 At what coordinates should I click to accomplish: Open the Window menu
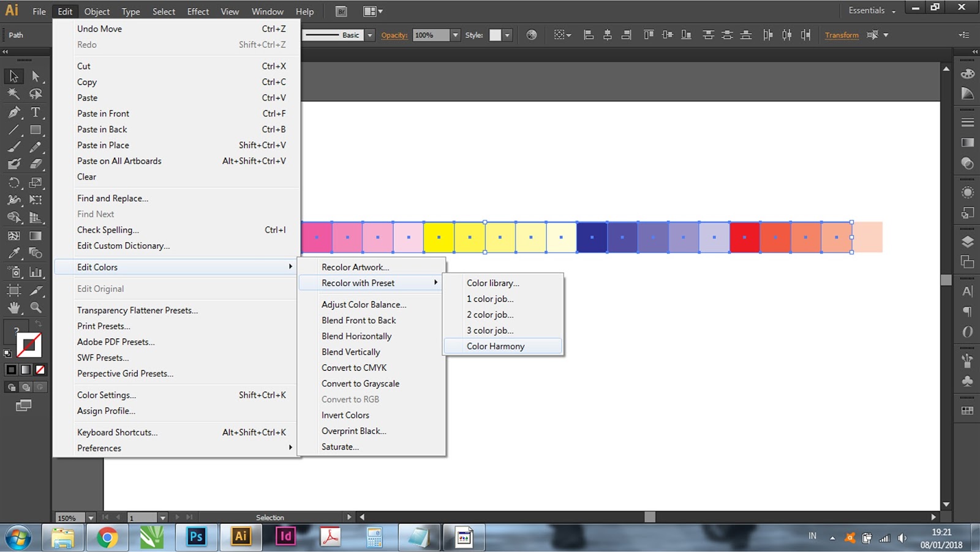(267, 11)
